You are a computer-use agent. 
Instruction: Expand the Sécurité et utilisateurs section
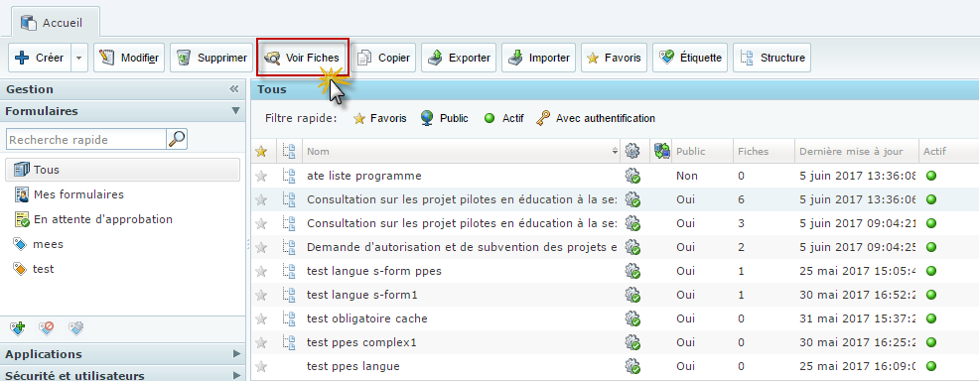point(122,375)
